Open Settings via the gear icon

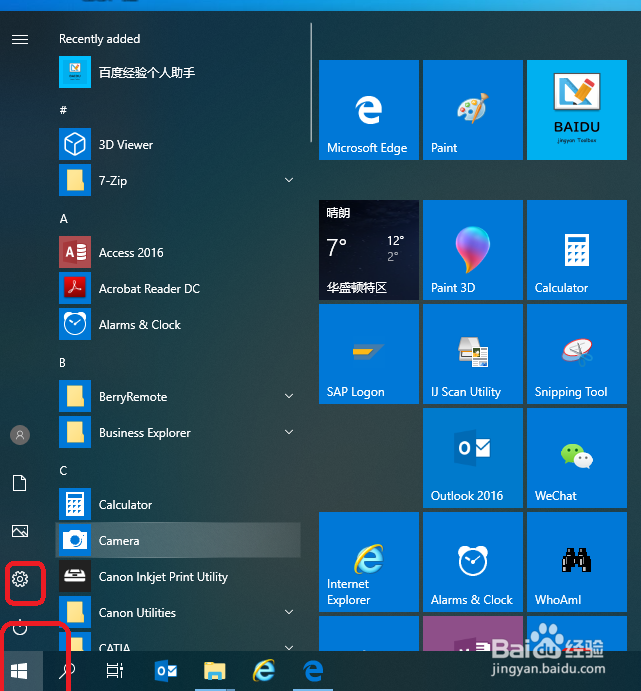pos(20,579)
